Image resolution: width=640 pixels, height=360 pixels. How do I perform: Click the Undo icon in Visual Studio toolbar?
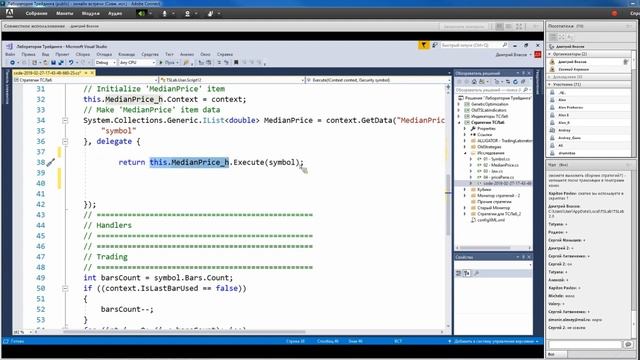pyautogui.click(x=71, y=62)
